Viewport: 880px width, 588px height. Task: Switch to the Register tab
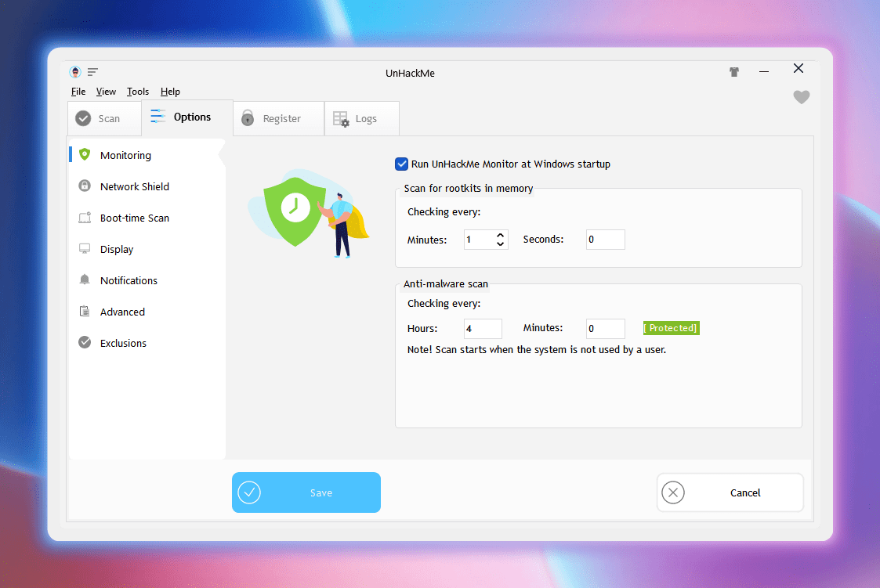(278, 118)
